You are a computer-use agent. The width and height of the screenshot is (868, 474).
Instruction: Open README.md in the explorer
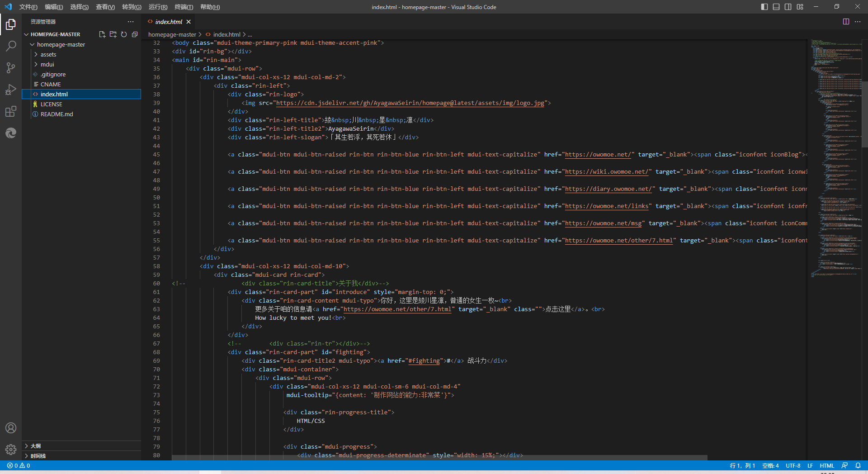coord(81,114)
